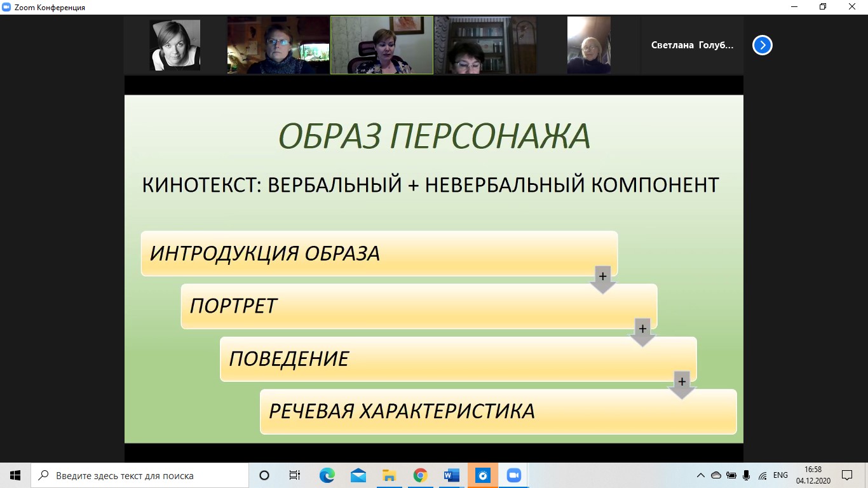Click the ПОРТРЕТ box

tap(419, 306)
